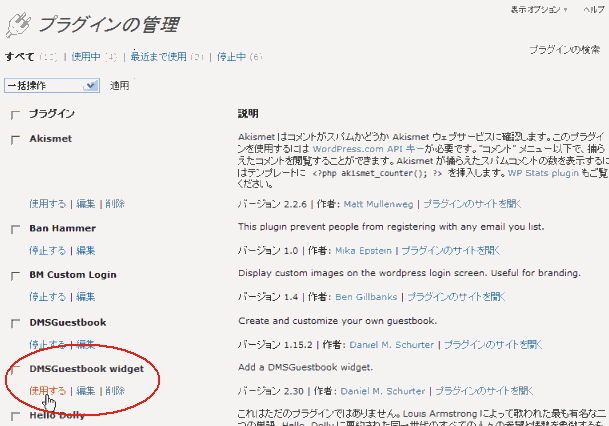
Task: Click 編集 for BM Custom Login
Action: [x=85, y=297]
